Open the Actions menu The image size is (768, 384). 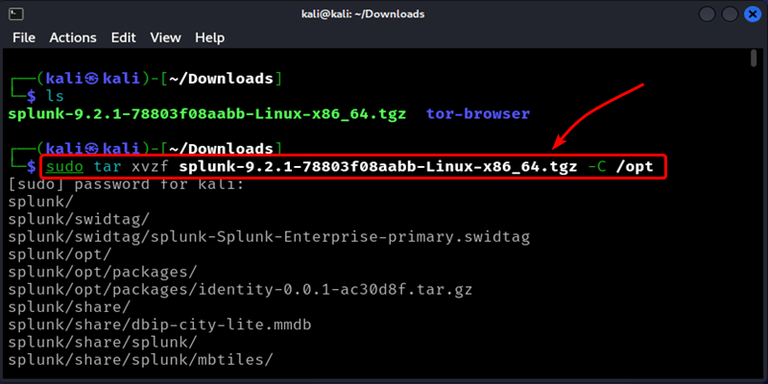(73, 38)
